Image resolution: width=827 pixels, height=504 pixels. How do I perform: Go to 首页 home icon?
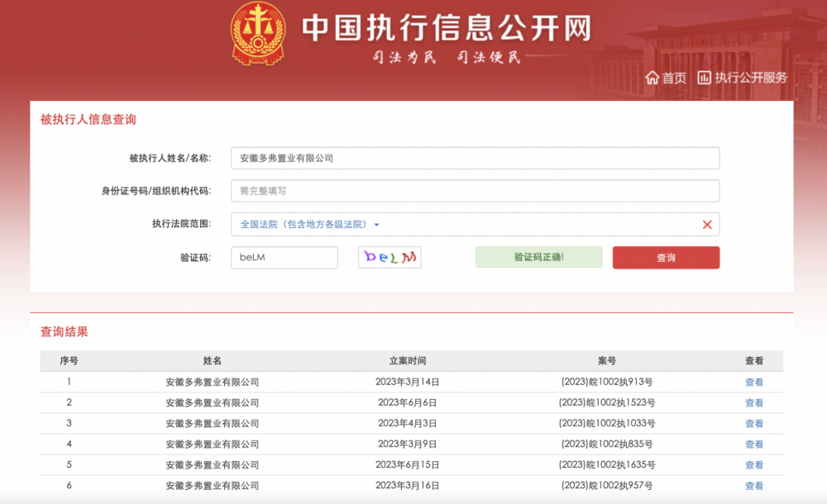tap(652, 78)
